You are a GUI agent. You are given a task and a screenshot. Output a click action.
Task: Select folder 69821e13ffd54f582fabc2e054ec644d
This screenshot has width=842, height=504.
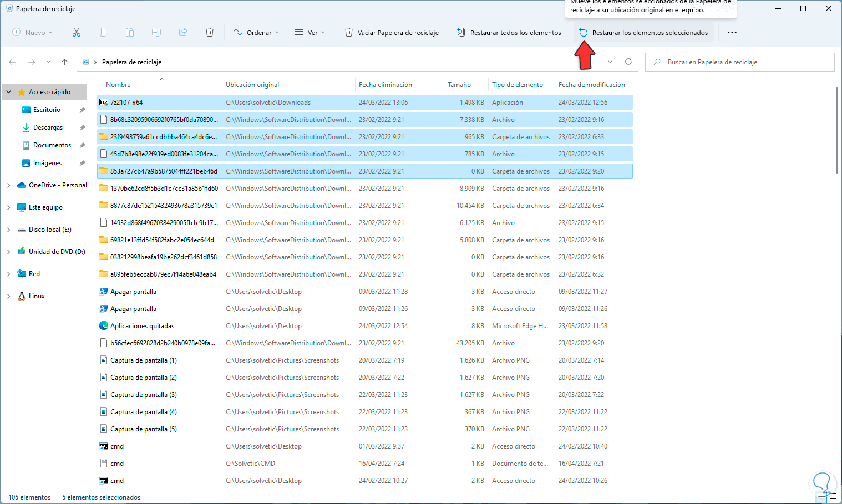tap(364, 240)
